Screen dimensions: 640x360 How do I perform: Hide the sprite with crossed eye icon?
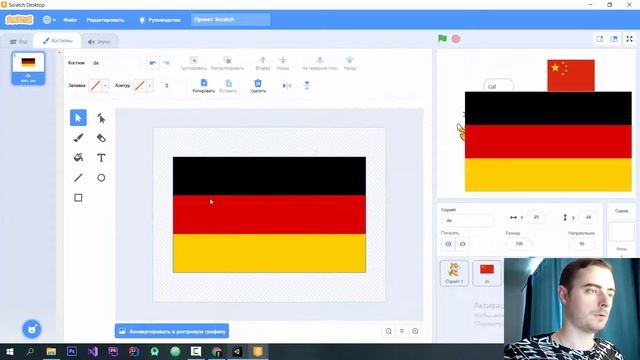[462, 244]
